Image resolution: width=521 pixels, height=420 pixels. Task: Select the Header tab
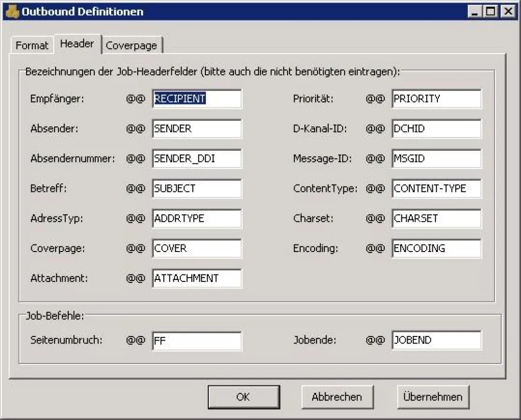pyautogui.click(x=77, y=43)
